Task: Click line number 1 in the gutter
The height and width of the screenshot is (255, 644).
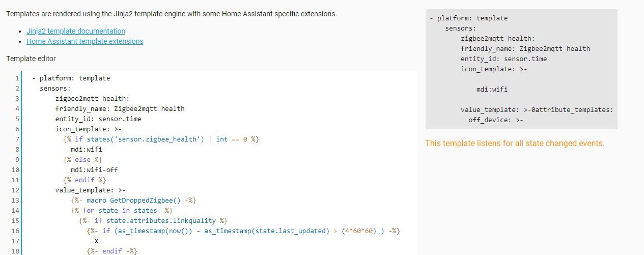Action: tap(17, 78)
